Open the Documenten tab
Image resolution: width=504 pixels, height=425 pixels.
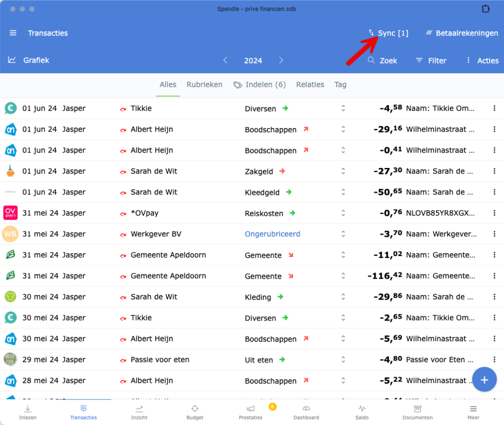(417, 413)
